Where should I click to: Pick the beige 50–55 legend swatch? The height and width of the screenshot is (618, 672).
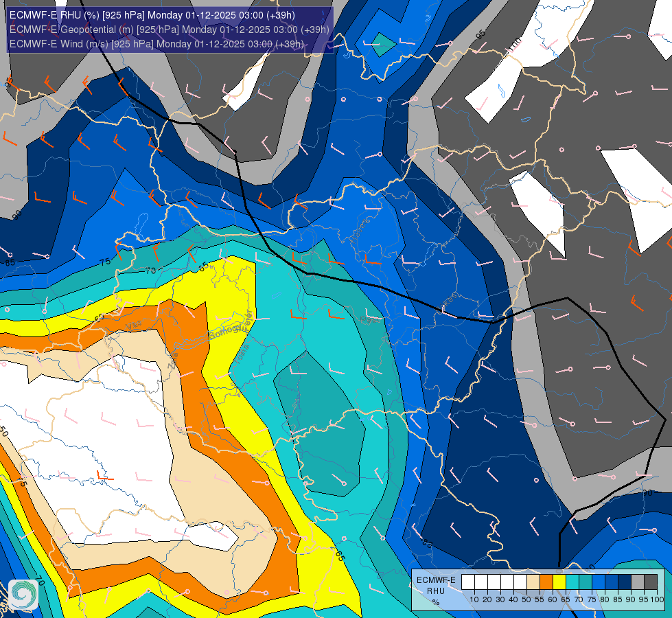click(x=533, y=582)
